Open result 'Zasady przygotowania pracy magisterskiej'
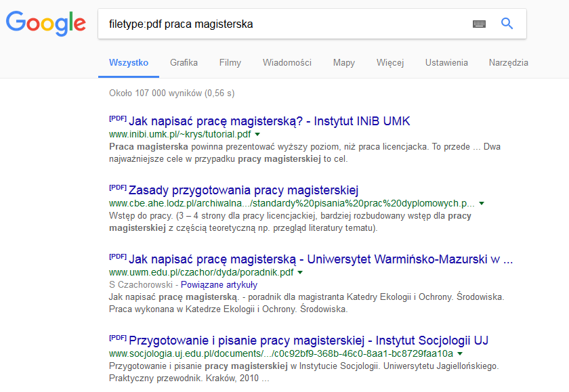 pyautogui.click(x=243, y=190)
